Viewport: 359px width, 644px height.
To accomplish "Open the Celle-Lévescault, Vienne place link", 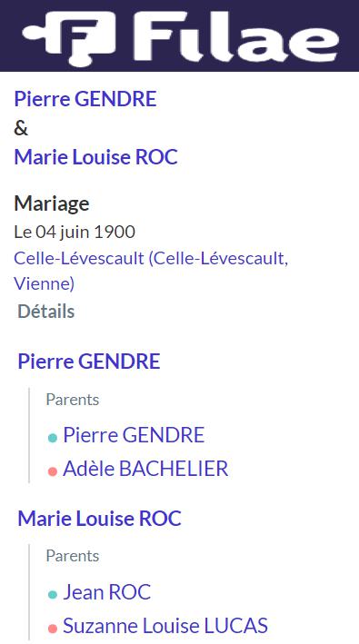I will [151, 271].
